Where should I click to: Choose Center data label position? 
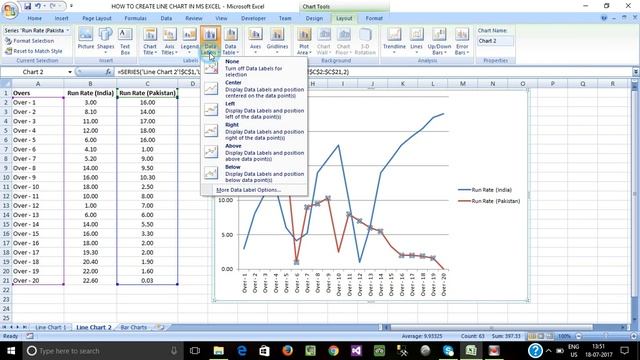[254, 89]
